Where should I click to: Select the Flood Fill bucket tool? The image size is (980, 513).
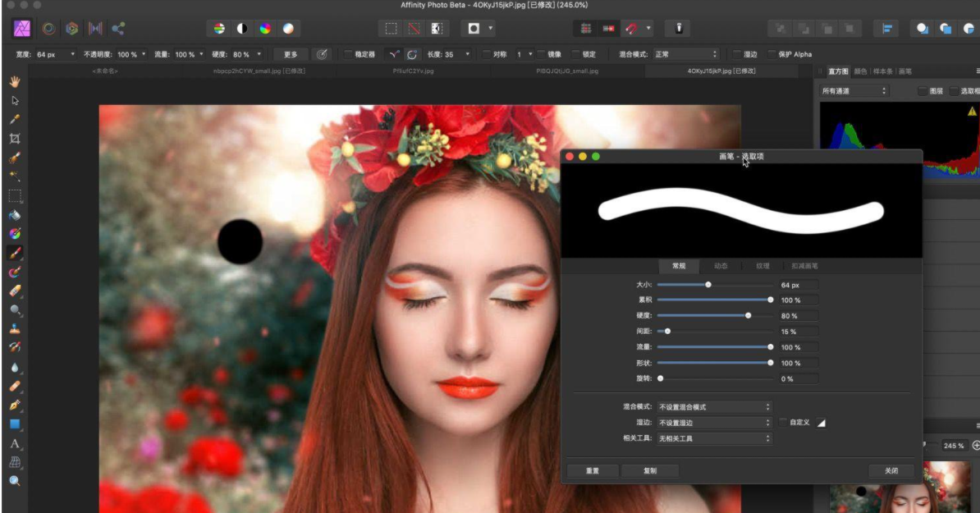pyautogui.click(x=15, y=216)
